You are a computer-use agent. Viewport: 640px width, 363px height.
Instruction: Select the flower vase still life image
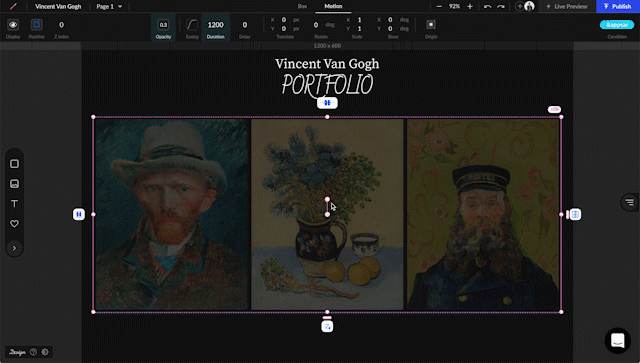tap(327, 214)
